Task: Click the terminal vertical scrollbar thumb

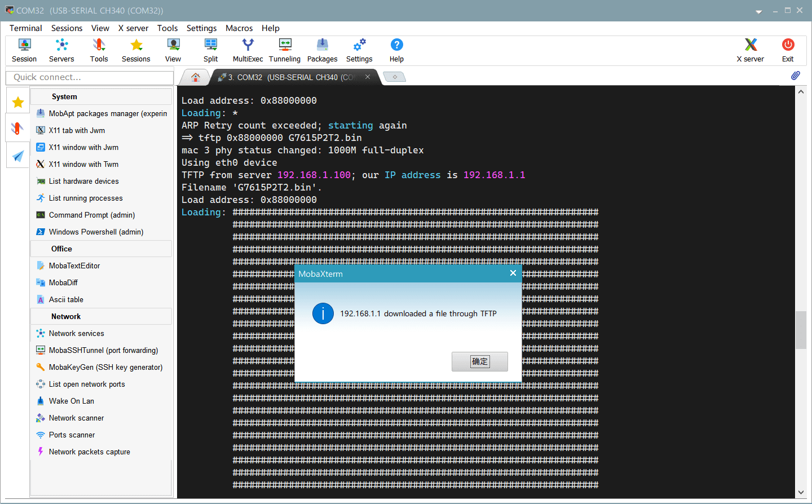Action: (801, 330)
